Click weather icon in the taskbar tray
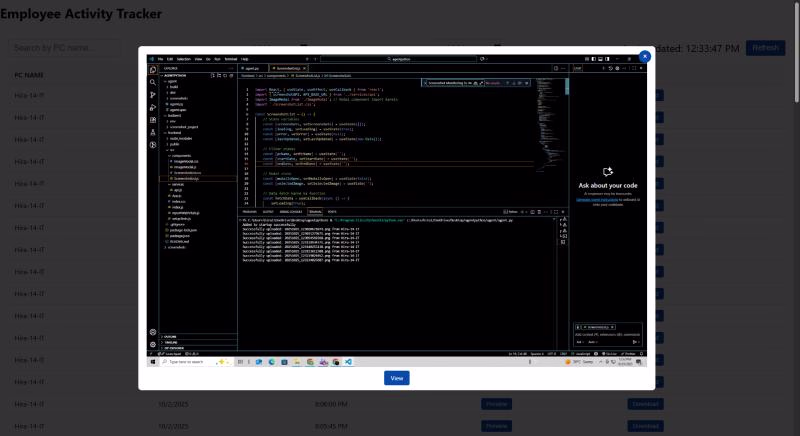 (567, 362)
